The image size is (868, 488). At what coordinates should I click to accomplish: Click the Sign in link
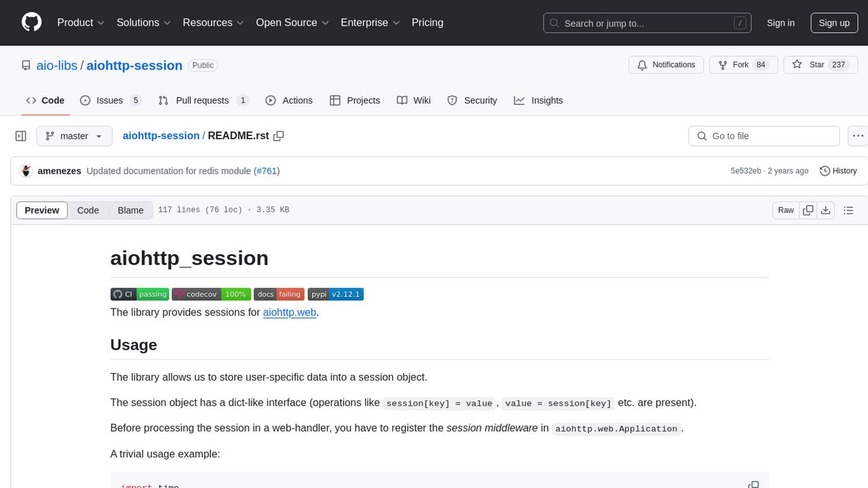781,23
